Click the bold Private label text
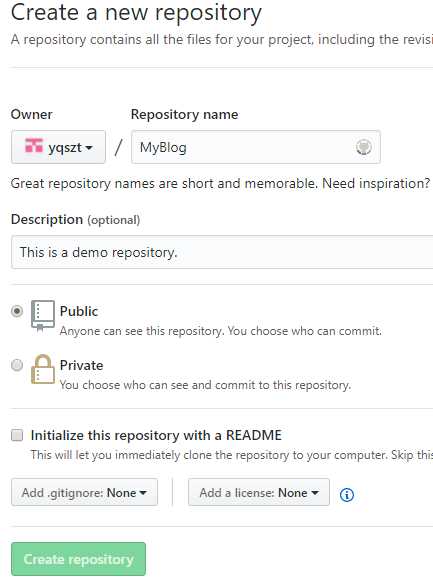Image resolution: width=433 pixels, height=587 pixels. pyautogui.click(x=81, y=365)
